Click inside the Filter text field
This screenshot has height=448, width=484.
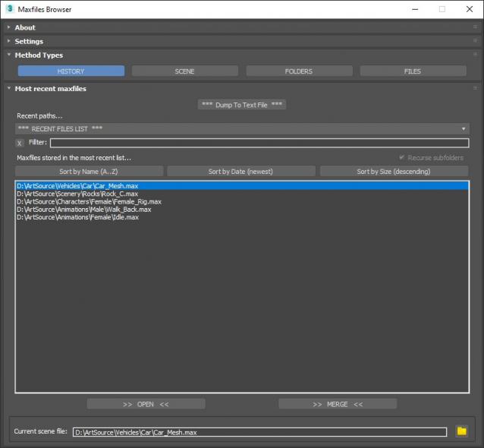pos(259,143)
